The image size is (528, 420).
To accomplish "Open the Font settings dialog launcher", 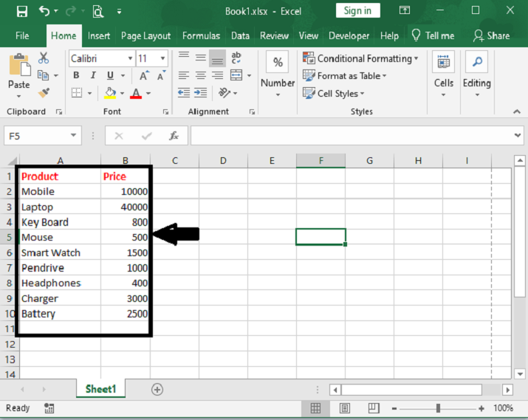I will pos(165,112).
